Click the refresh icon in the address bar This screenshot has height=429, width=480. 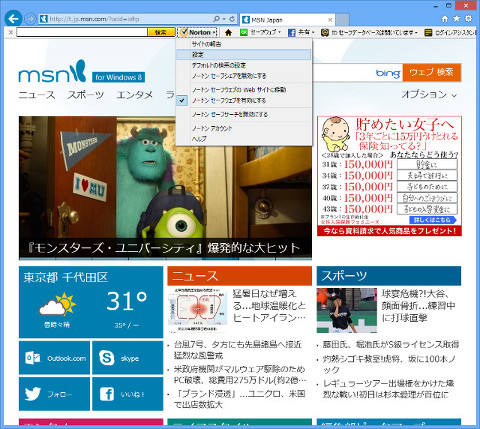[232, 19]
